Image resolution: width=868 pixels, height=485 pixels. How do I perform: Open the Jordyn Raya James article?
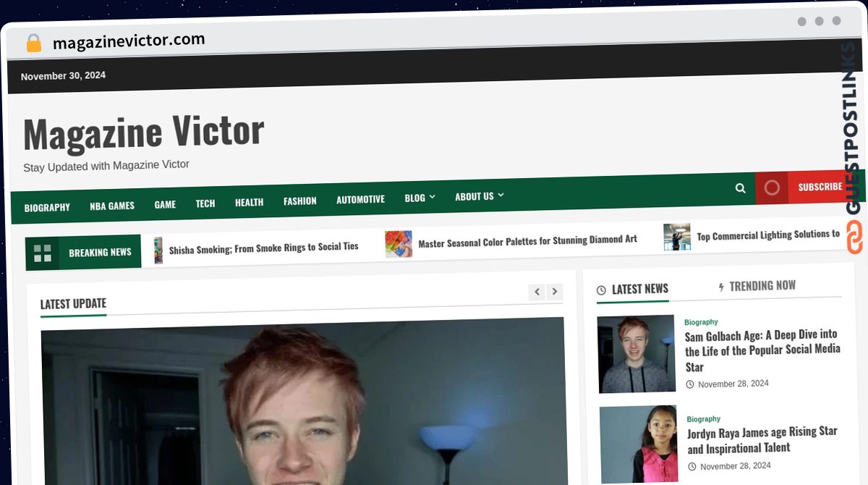click(762, 439)
